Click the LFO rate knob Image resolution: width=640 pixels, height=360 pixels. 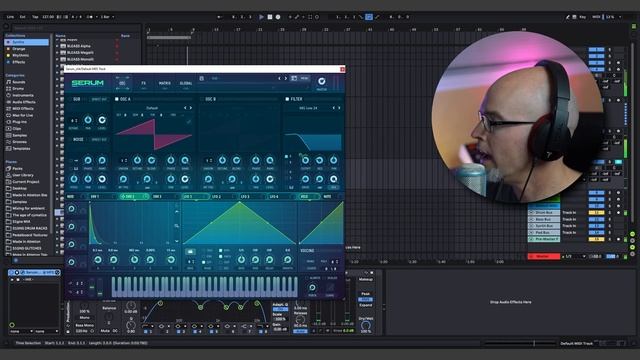pos(241,260)
